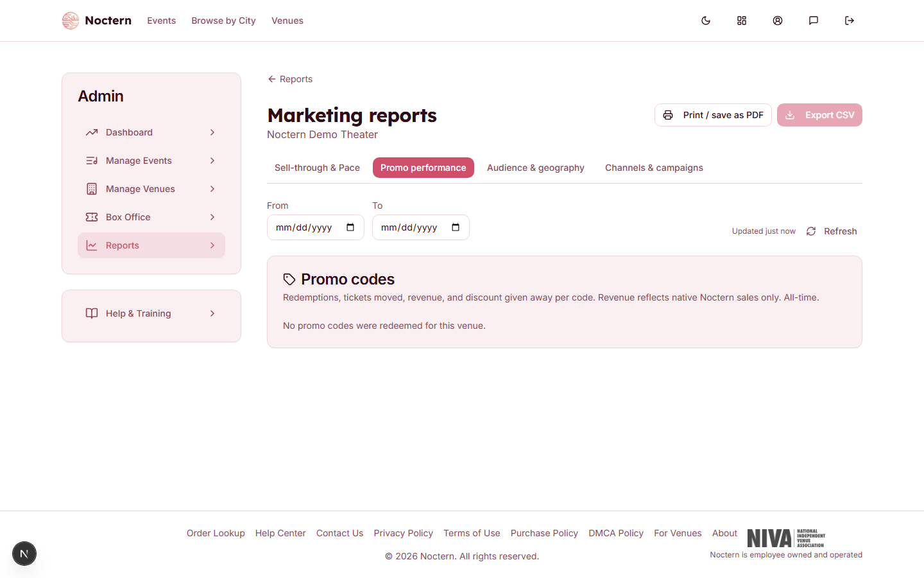Click the refresh arrows icon

click(811, 231)
